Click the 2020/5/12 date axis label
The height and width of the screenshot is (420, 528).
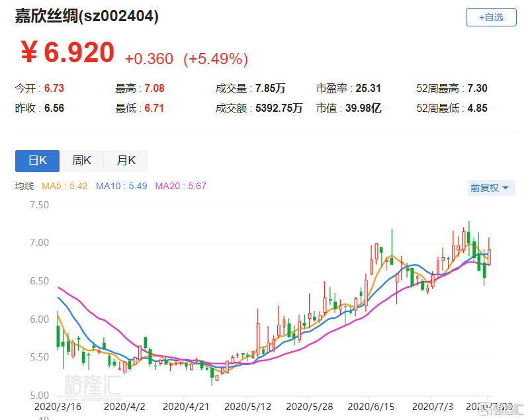click(247, 407)
